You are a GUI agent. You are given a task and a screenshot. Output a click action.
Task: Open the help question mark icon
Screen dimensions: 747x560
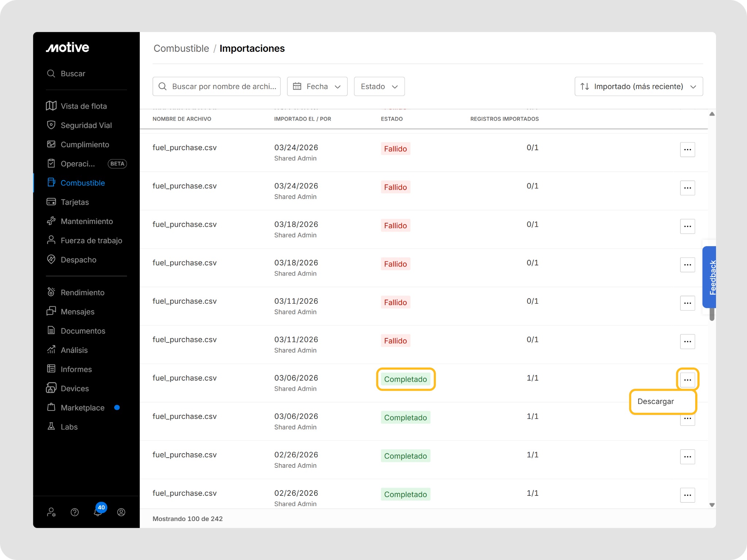(x=75, y=512)
